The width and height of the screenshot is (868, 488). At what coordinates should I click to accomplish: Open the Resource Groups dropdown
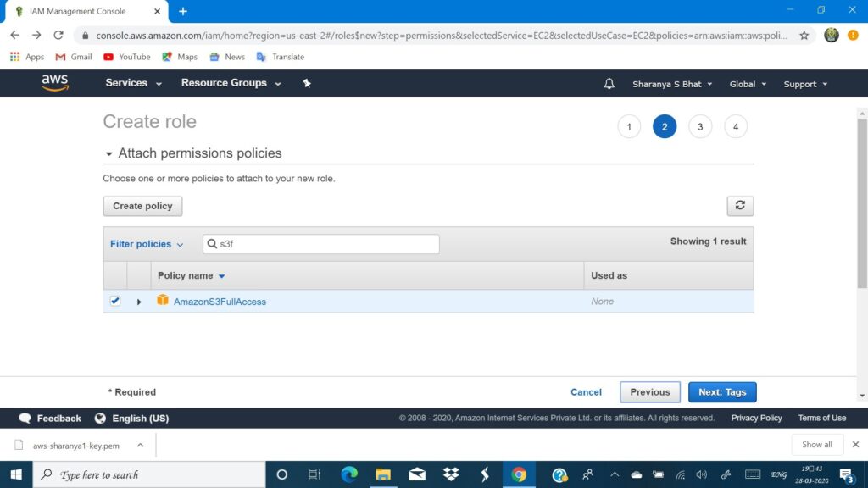[x=231, y=83]
